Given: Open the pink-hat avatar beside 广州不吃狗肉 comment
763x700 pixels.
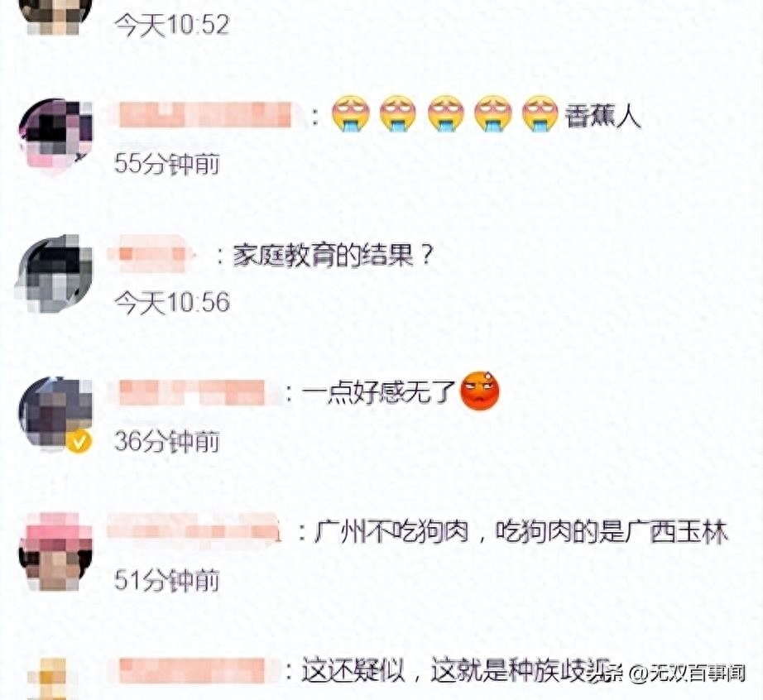Looking at the screenshot, I should [x=55, y=551].
